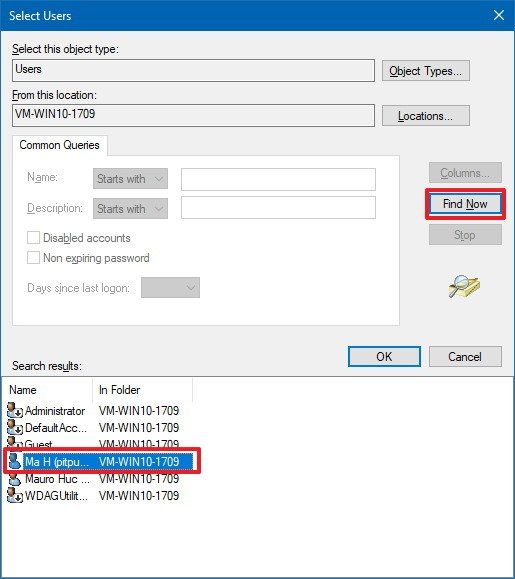
Task: Switch to the Common Queries tab
Action: 59,145
